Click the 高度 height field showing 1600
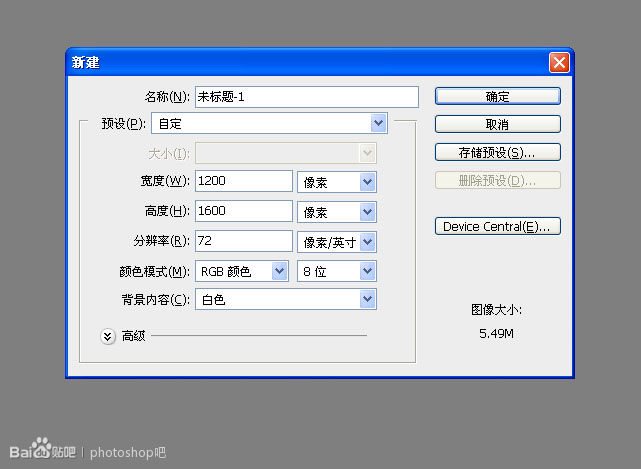The width and height of the screenshot is (641, 469). click(244, 211)
